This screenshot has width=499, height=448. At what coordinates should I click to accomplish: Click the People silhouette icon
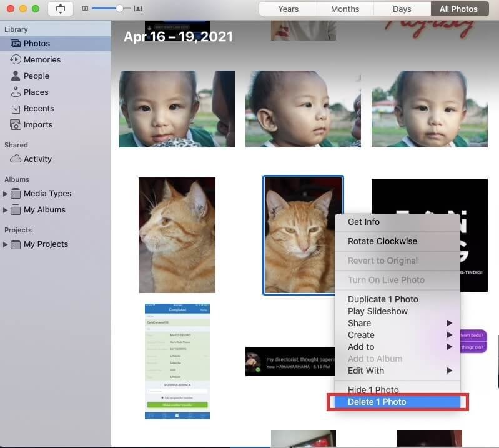[15, 76]
